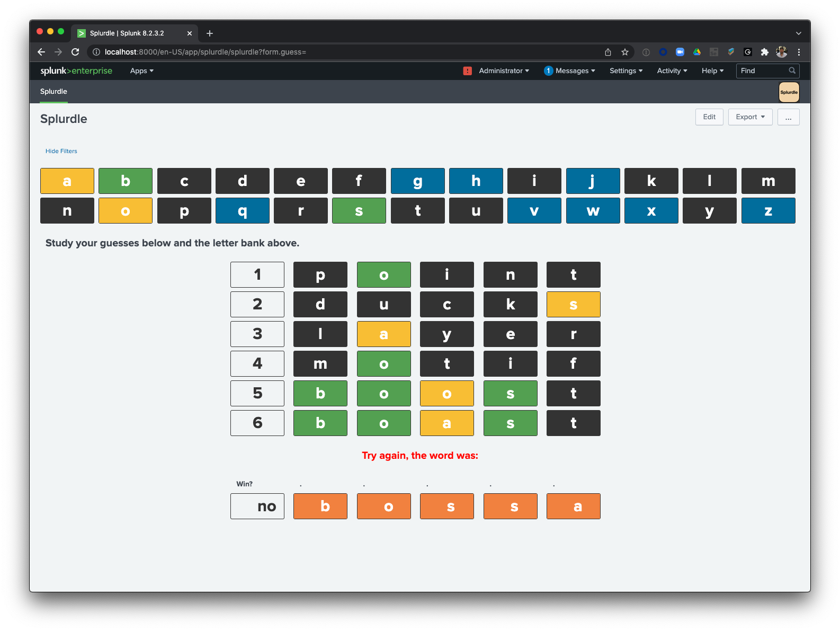Bookmark this page with the star icon
Image resolution: width=840 pixels, height=631 pixels.
point(625,52)
